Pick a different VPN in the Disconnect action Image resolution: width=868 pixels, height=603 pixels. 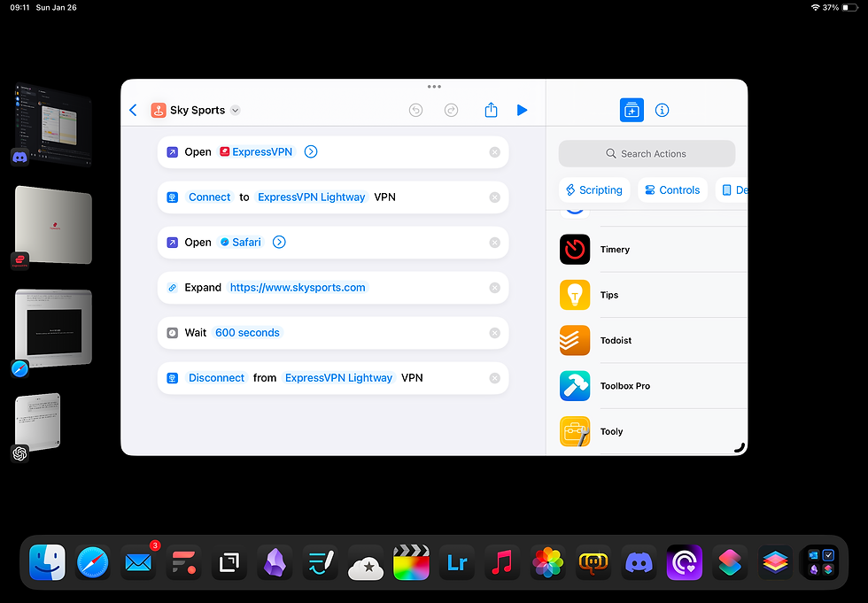338,378
